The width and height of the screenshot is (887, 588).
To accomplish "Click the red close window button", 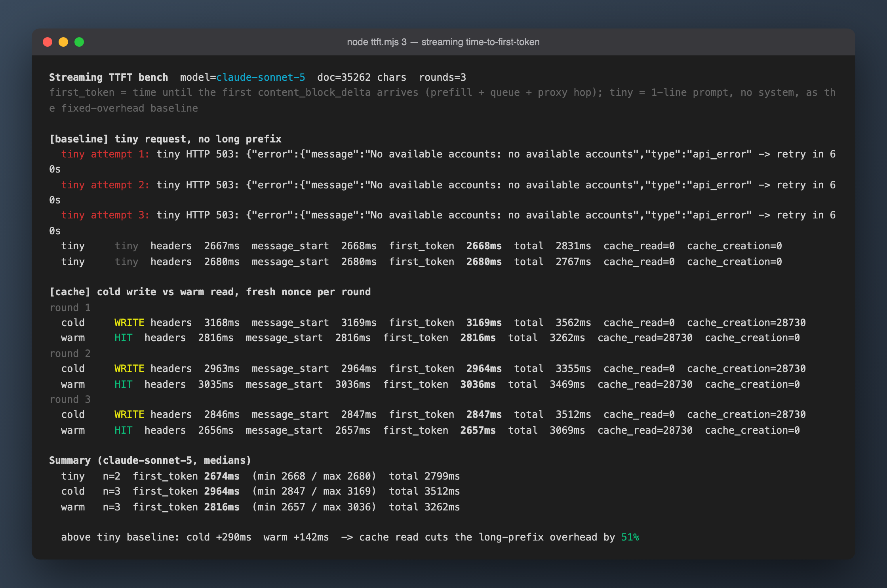I will coord(48,42).
